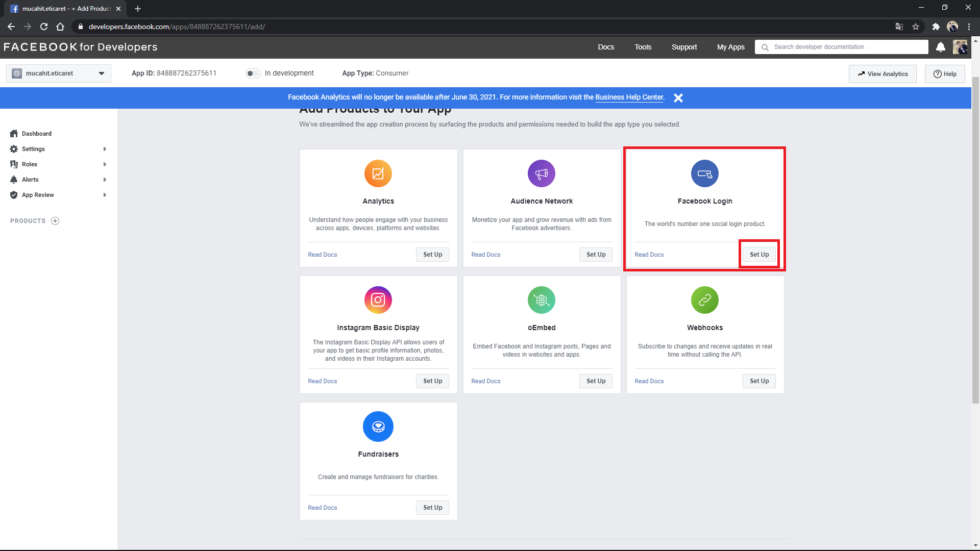Viewport: 980px width, 551px height.
Task: Add a product with the plus icon
Action: 55,221
